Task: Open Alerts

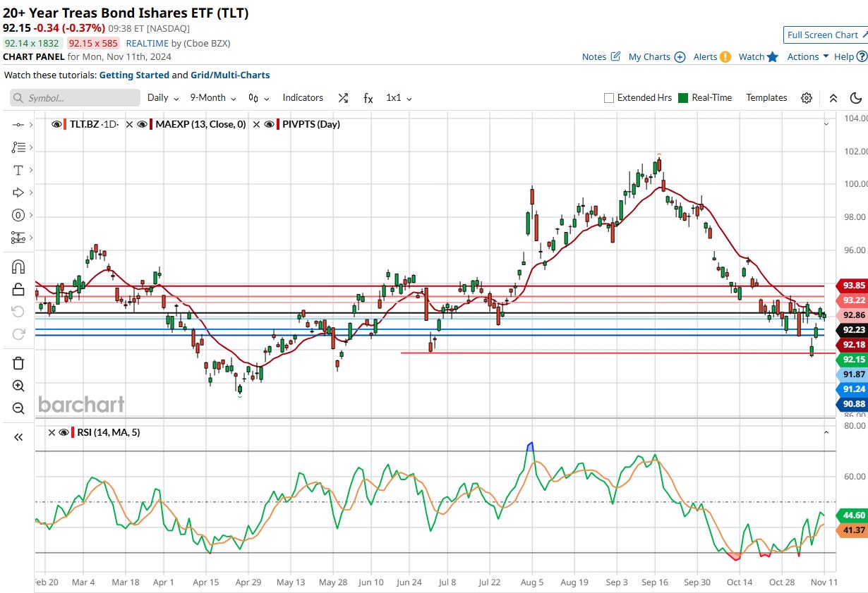Action: pyautogui.click(x=705, y=56)
